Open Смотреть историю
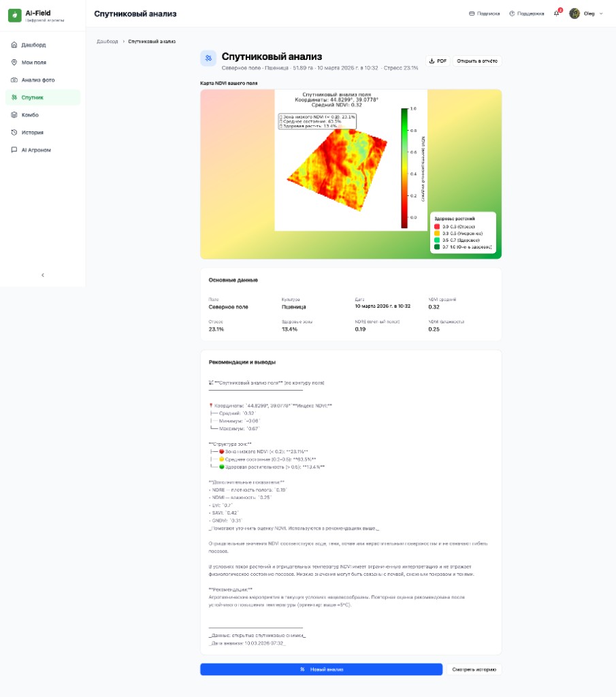The height and width of the screenshot is (697, 616). [473, 670]
